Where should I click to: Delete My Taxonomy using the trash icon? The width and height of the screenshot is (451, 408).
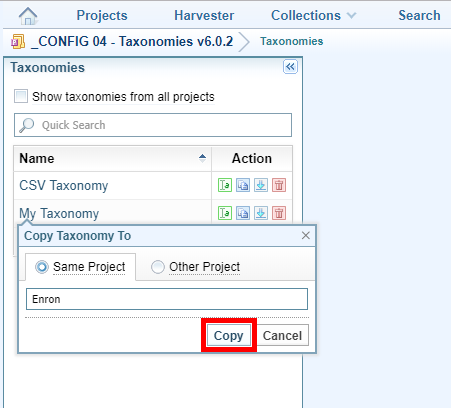279,213
